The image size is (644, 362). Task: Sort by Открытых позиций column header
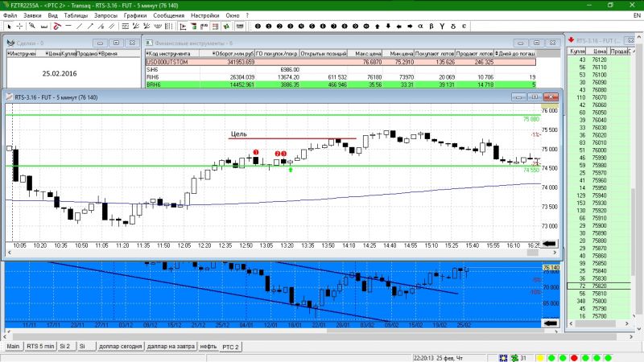coord(324,53)
